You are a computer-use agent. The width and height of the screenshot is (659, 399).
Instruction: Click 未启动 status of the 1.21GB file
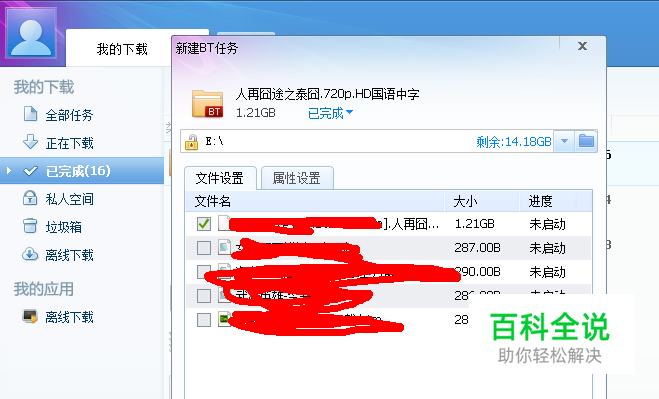(x=548, y=224)
